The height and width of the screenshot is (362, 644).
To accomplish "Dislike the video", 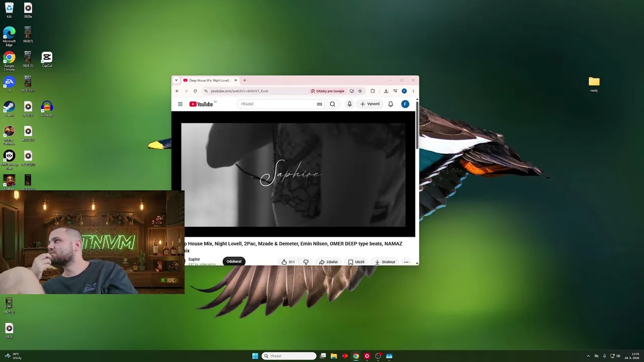I will (306, 262).
